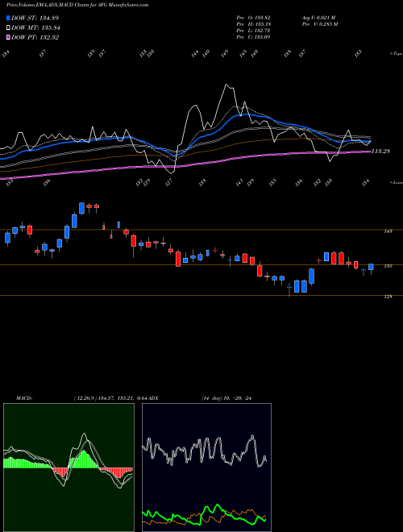
Task: Click the '<-Tops' label at right edge
Action: 396,54
